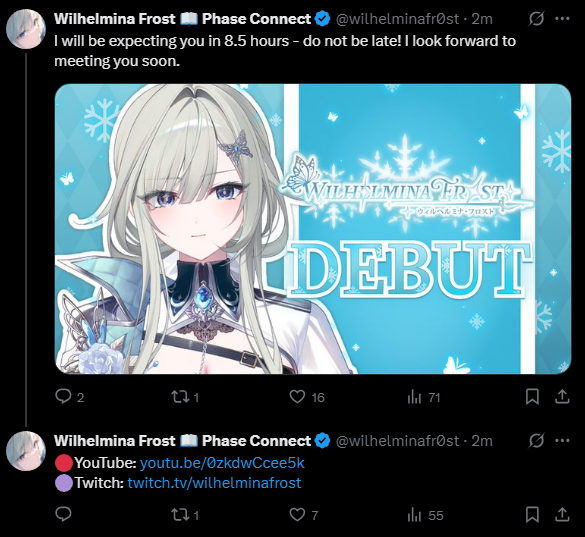
Task: Open the twitch.tv/wilhelminafrost link
Action: [x=214, y=483]
